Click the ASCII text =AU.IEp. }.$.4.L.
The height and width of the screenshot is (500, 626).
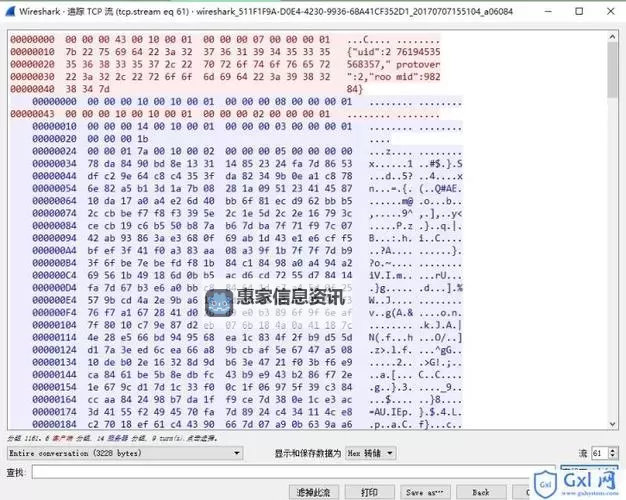click(x=415, y=412)
